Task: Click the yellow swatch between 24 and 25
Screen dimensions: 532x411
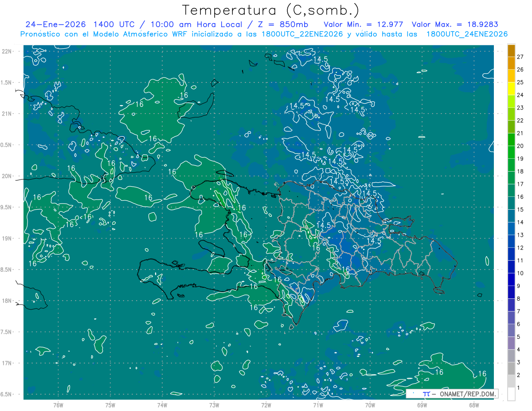Action: tap(511, 89)
